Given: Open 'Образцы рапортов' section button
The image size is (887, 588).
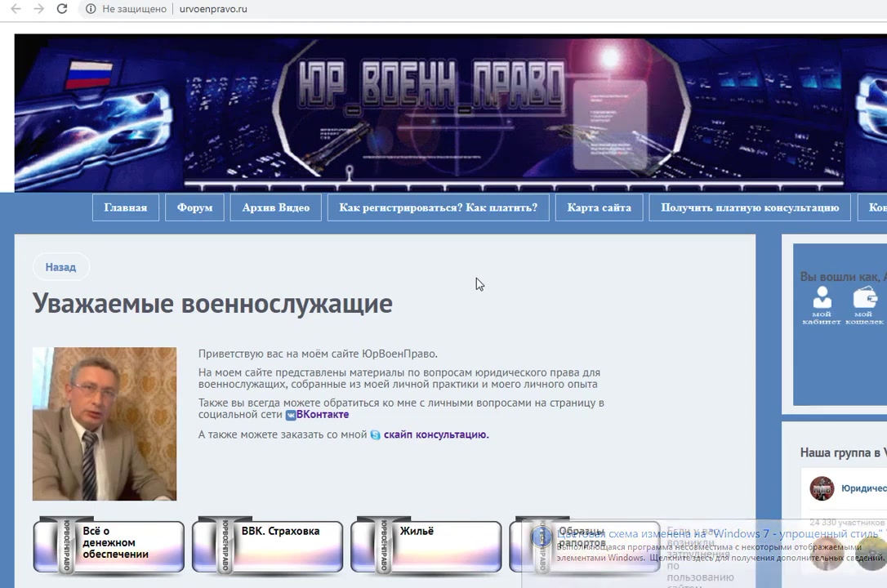Looking at the screenshot, I should tap(584, 546).
